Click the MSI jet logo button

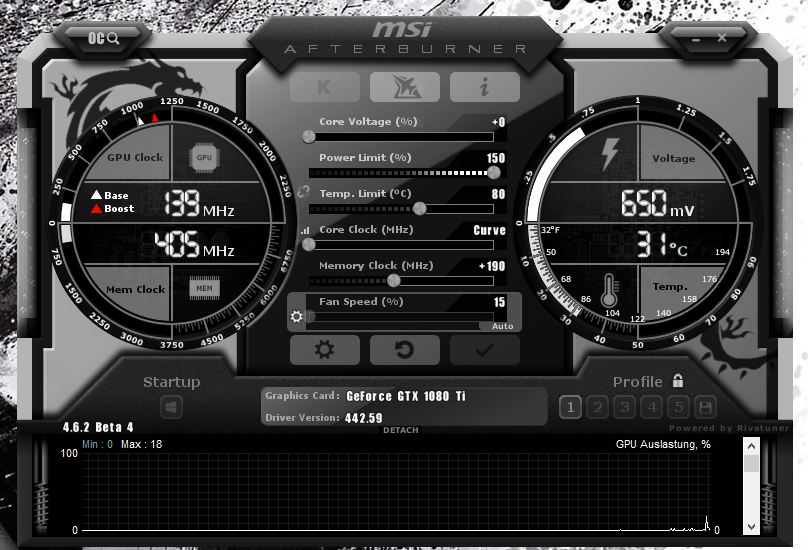tap(405, 87)
